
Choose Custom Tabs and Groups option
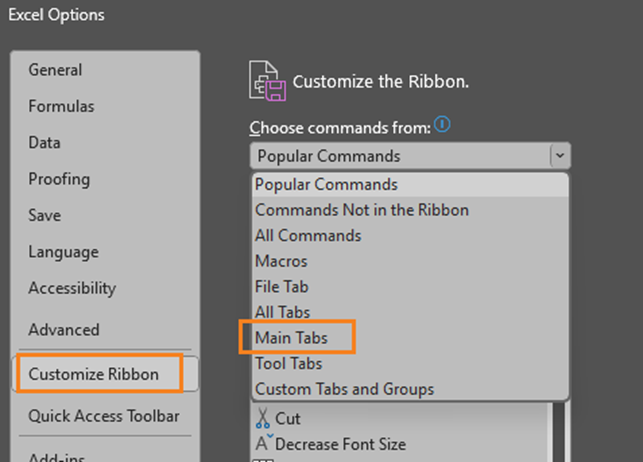coord(410,389)
